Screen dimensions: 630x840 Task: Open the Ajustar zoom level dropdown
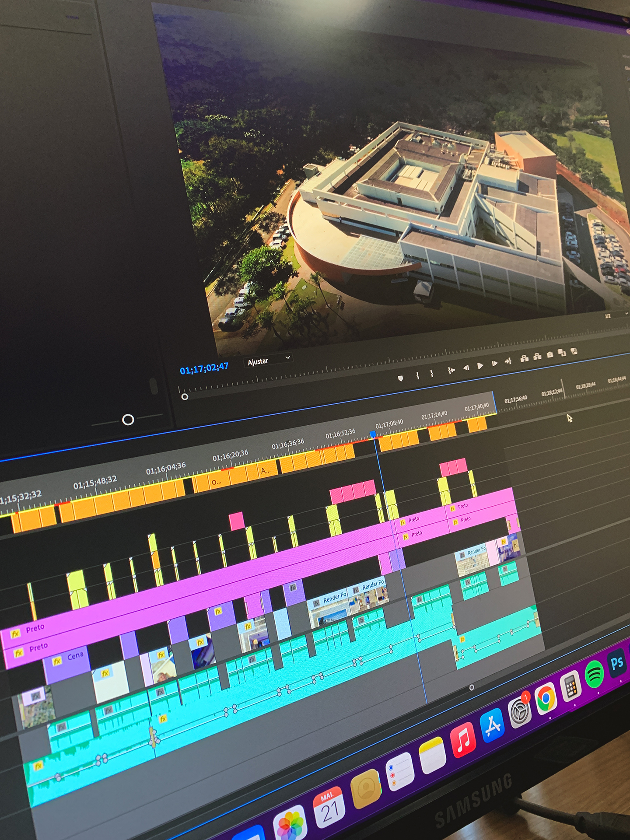coord(269,360)
